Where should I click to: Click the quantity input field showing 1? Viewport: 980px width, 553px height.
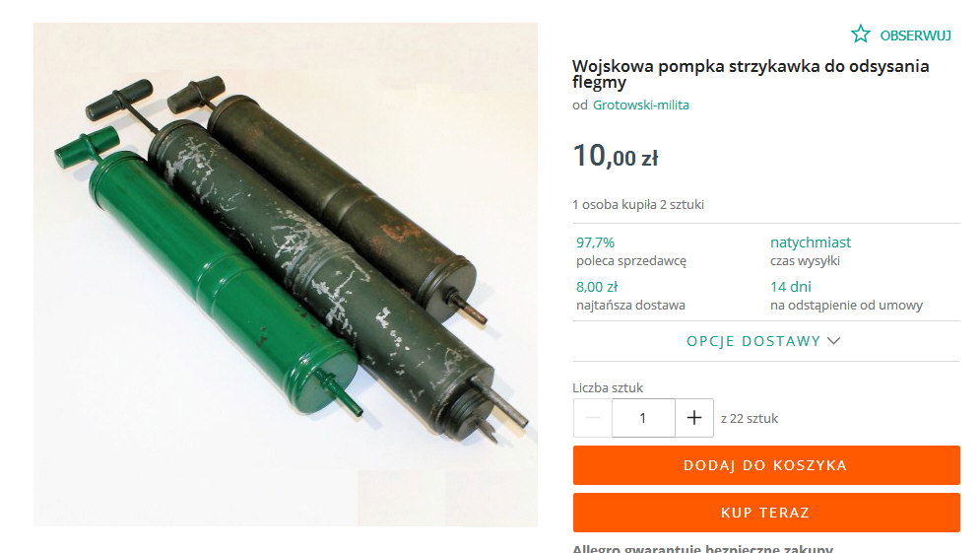click(x=643, y=418)
